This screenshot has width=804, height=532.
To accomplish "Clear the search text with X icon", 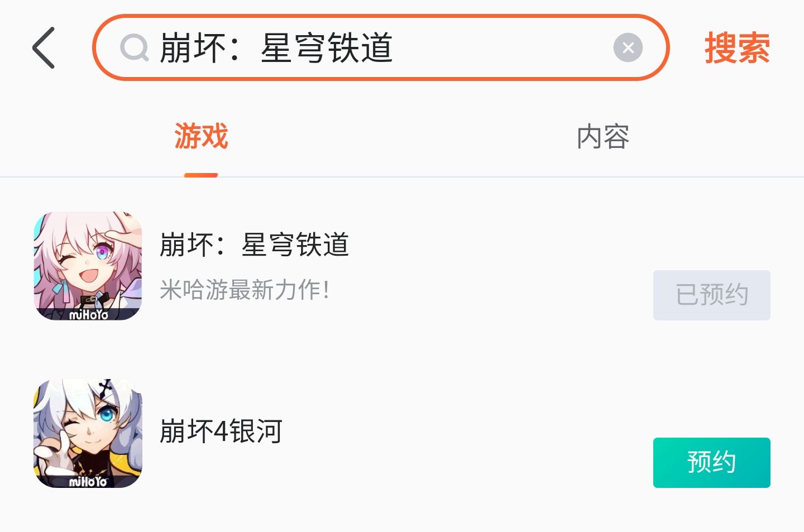I will (628, 48).
